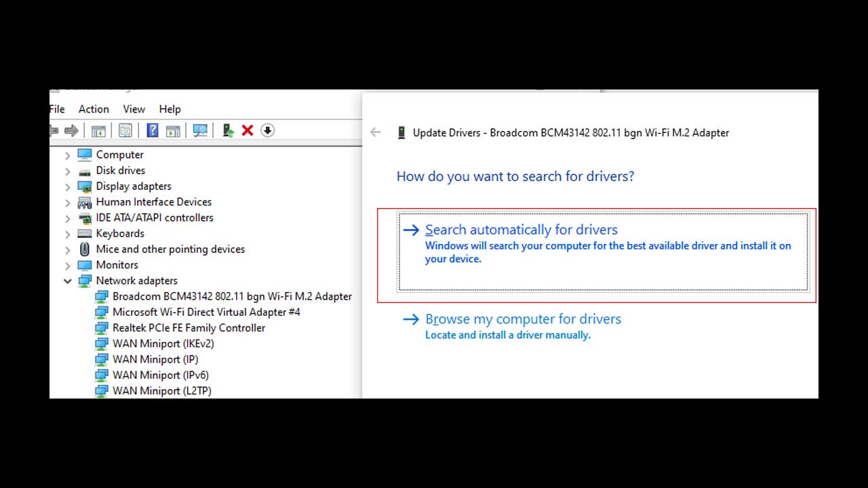Image resolution: width=868 pixels, height=488 pixels.
Task: Open the View menu
Action: click(134, 109)
